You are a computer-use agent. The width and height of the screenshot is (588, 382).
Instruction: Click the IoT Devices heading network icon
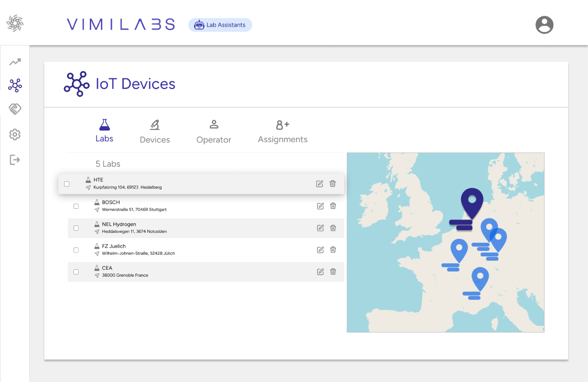pyautogui.click(x=77, y=84)
